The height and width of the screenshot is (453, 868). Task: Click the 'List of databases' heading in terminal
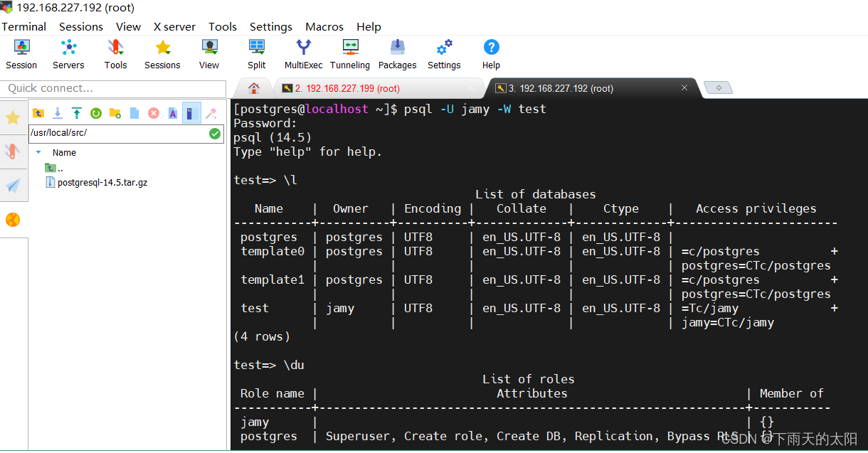click(x=536, y=194)
